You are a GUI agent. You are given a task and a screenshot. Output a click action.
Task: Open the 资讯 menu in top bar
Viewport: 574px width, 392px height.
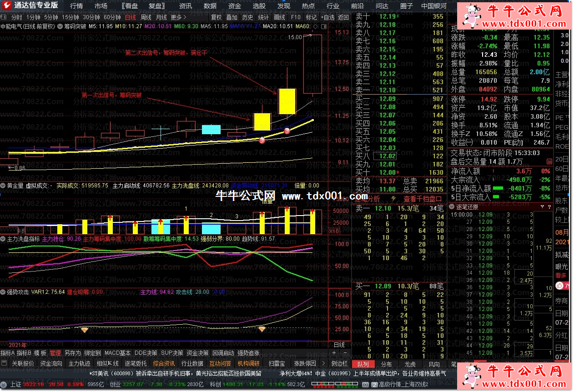click(x=186, y=6)
